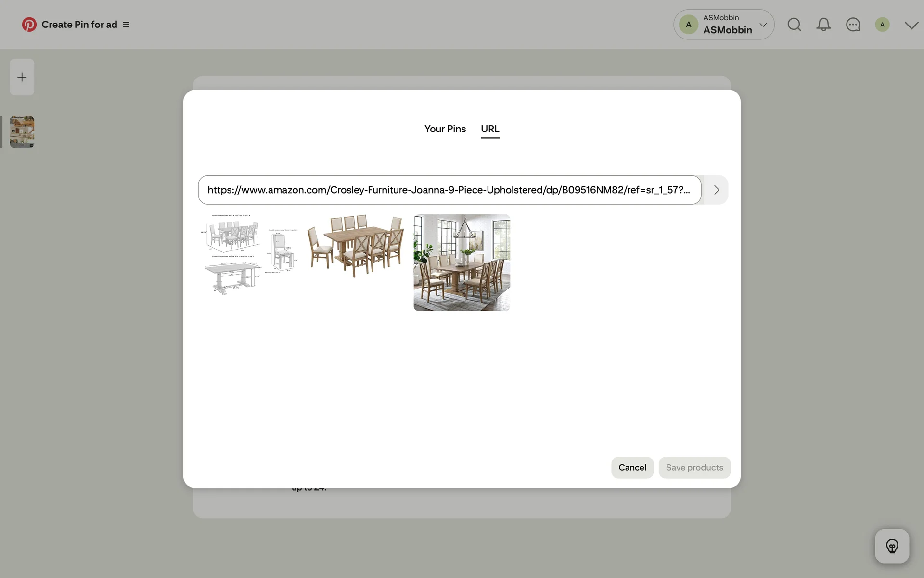Open the lightbulb help icon
Viewport: 924px width, 578px height.
coord(892,546)
